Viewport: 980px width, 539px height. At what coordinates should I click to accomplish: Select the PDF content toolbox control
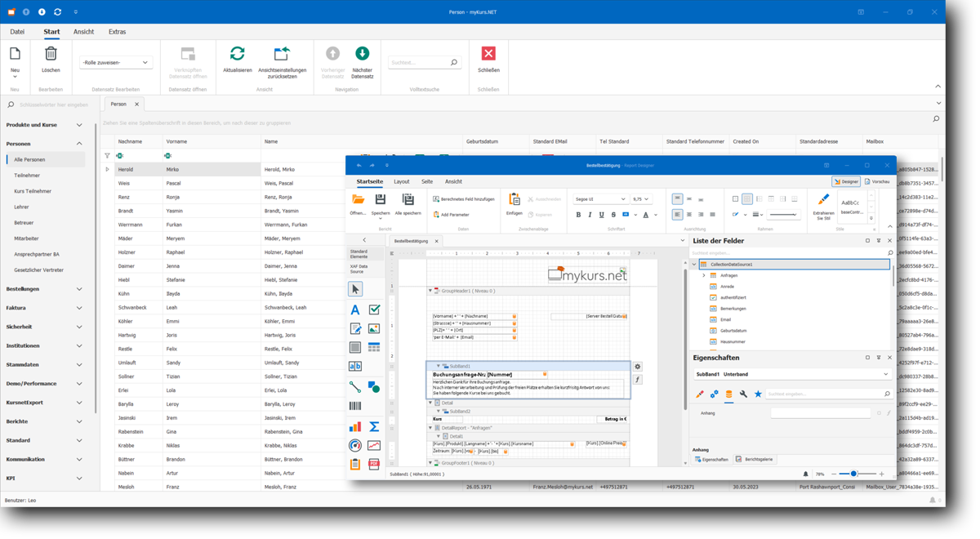pyautogui.click(x=374, y=464)
